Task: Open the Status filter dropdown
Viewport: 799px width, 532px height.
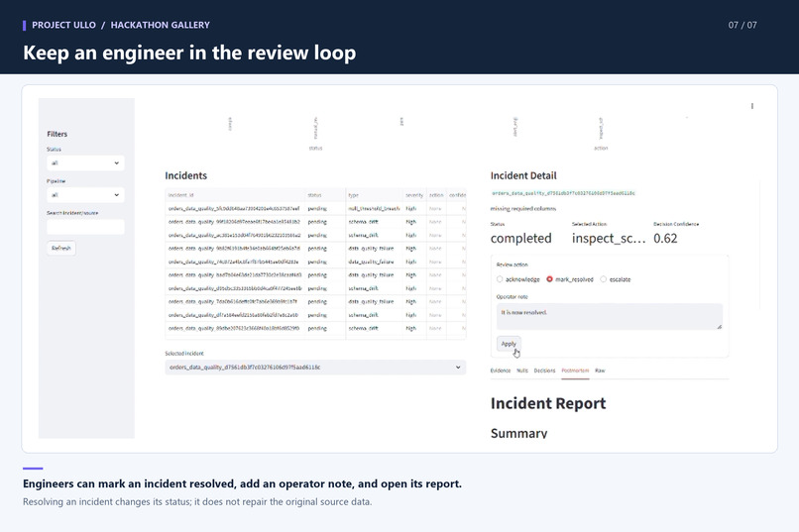Action: [x=85, y=162]
